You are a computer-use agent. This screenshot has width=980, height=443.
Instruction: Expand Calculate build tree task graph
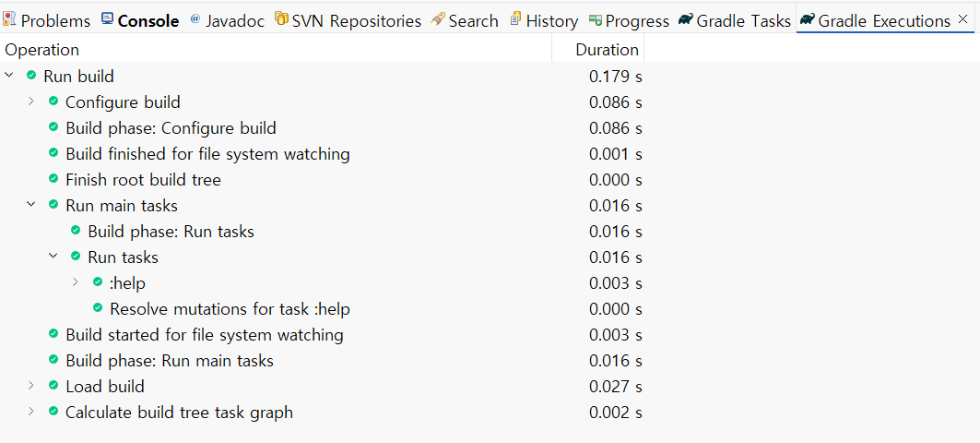[x=31, y=412]
